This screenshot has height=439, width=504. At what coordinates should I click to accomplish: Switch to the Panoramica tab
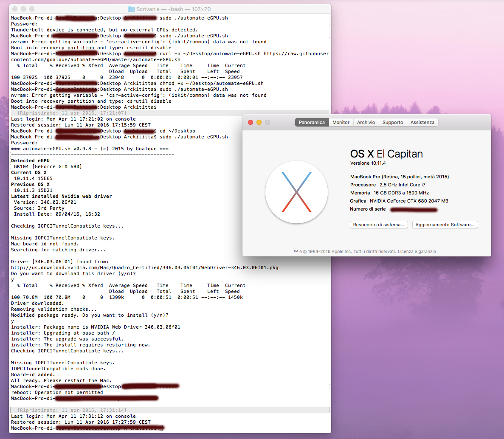[312, 122]
